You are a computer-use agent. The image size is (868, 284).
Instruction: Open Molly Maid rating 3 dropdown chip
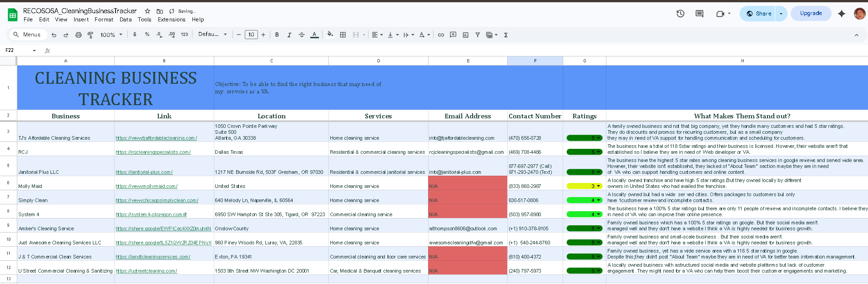[x=584, y=186]
